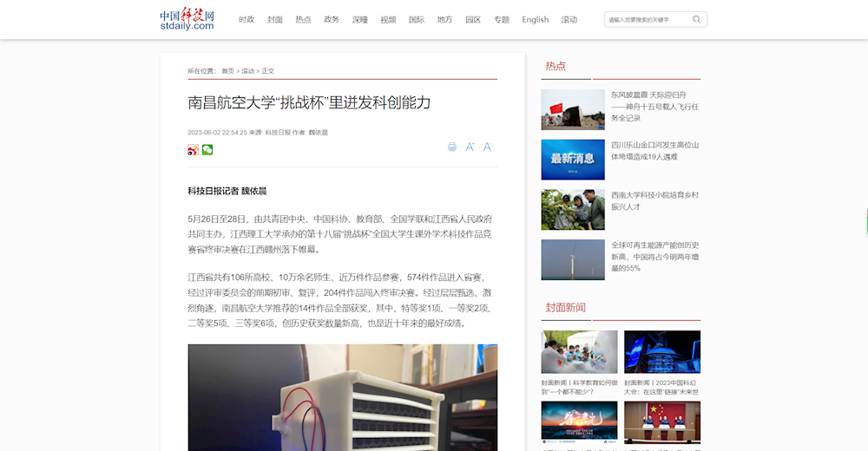Open 全球可再生能源 capacity news link
The width and height of the screenshot is (868, 451).
[x=654, y=257]
